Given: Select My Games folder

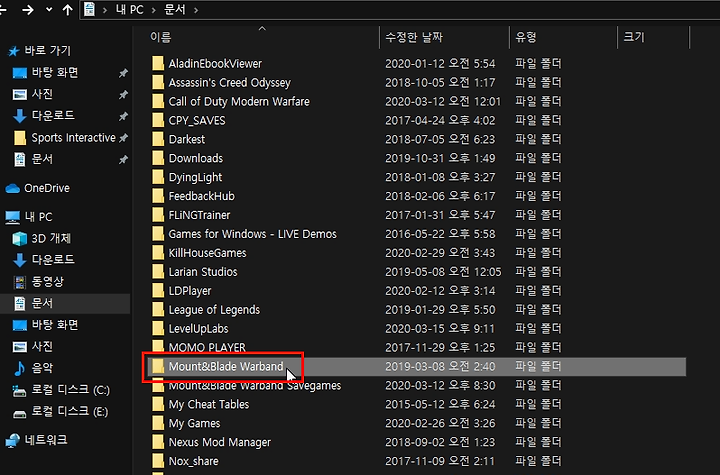Looking at the screenshot, I should tap(194, 424).
